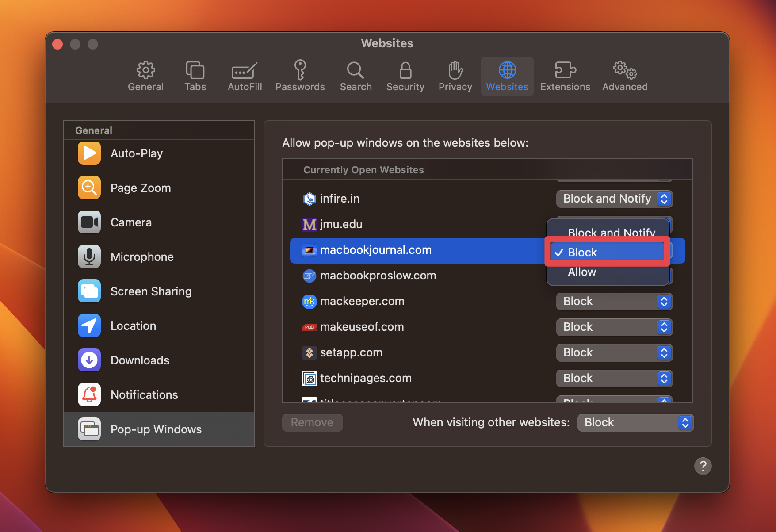The height and width of the screenshot is (532, 776).
Task: Choose Allow in the pop-up menu
Action: pyautogui.click(x=582, y=272)
